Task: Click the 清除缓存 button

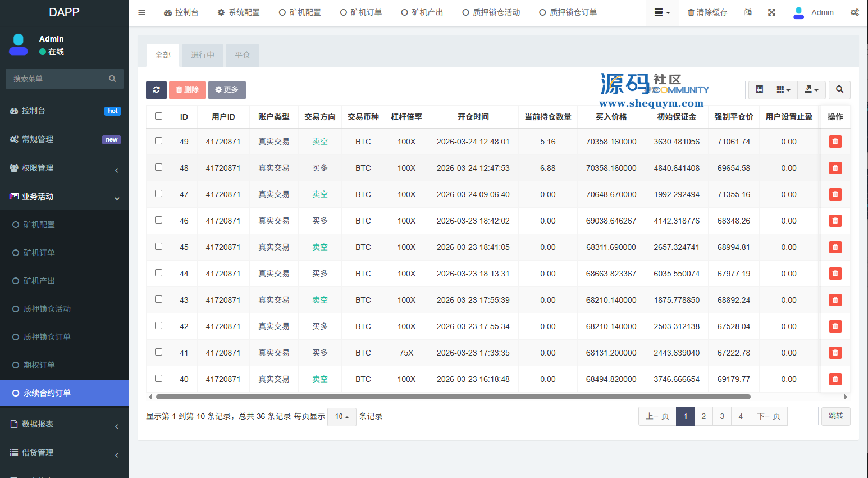Action: [707, 12]
